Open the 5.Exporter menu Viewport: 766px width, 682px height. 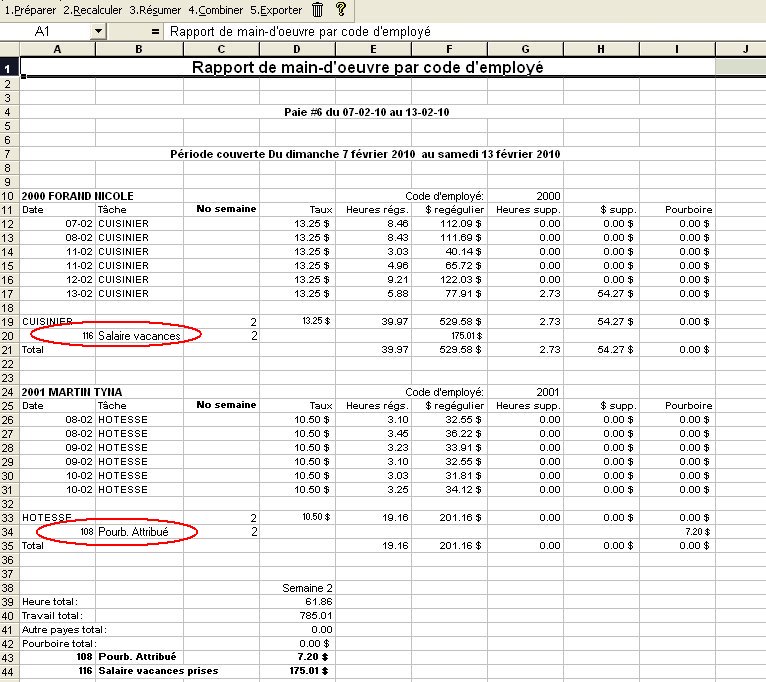pyautogui.click(x=277, y=10)
